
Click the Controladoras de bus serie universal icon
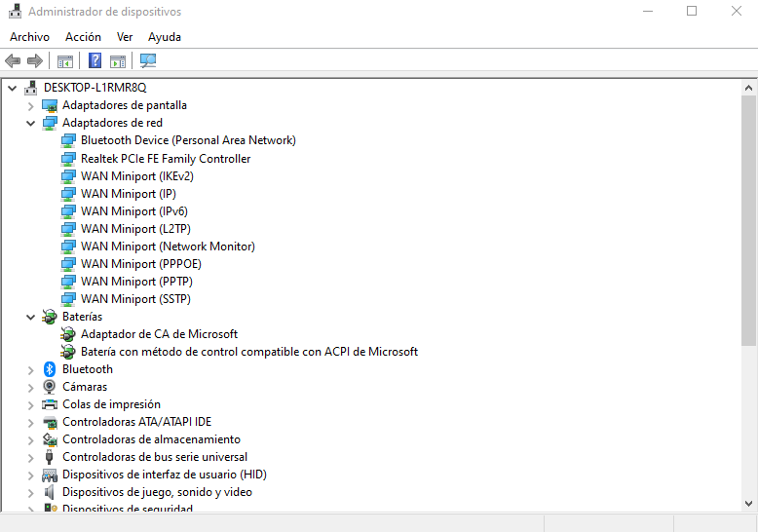point(49,457)
